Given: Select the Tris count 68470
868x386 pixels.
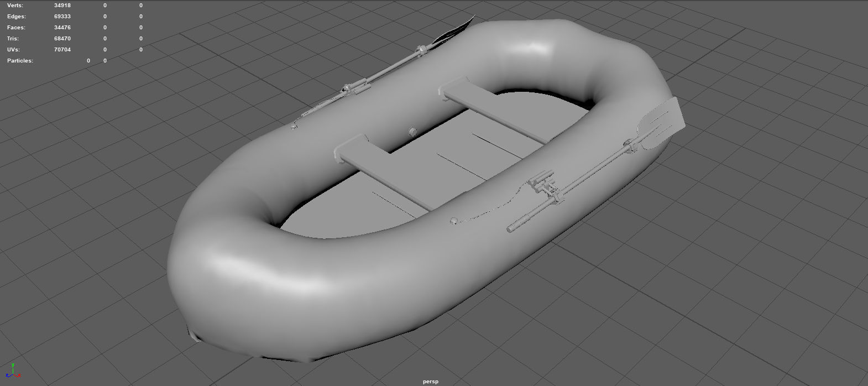Looking at the screenshot, I should [62, 38].
